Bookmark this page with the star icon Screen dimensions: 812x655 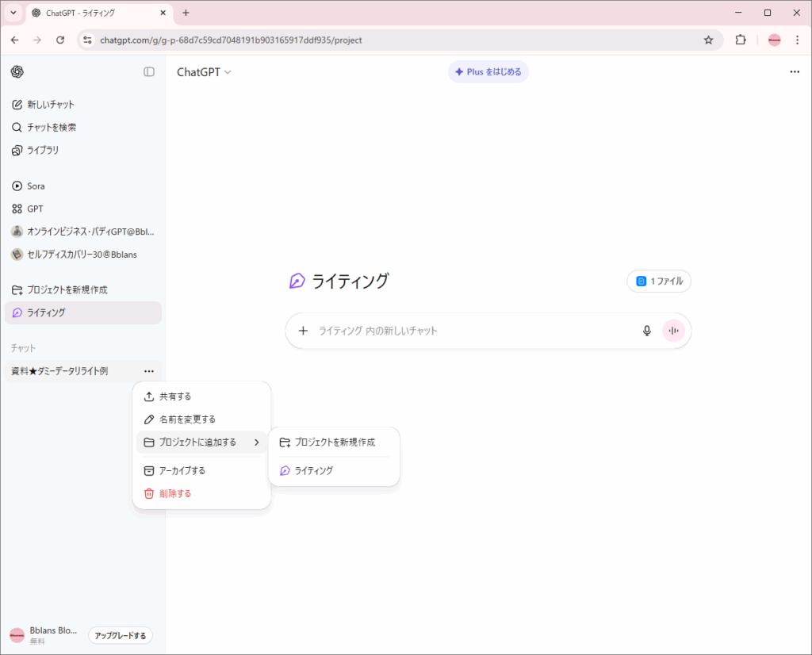click(708, 40)
